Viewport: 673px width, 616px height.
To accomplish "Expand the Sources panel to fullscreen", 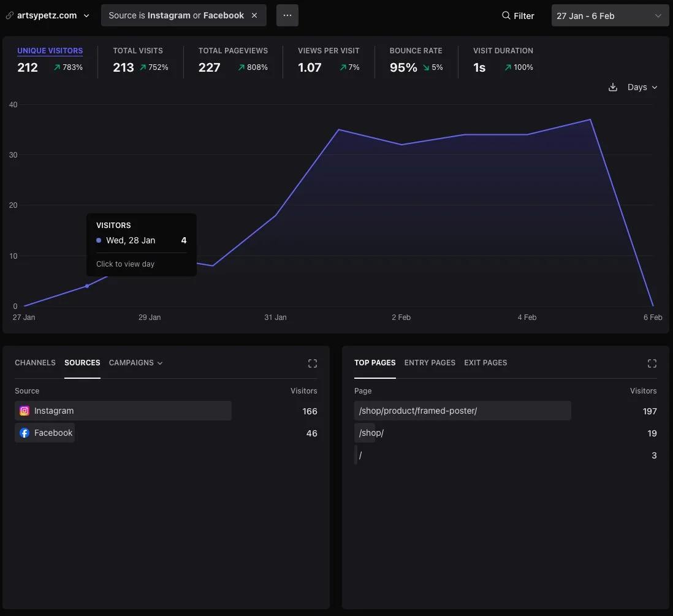I will pos(313,363).
